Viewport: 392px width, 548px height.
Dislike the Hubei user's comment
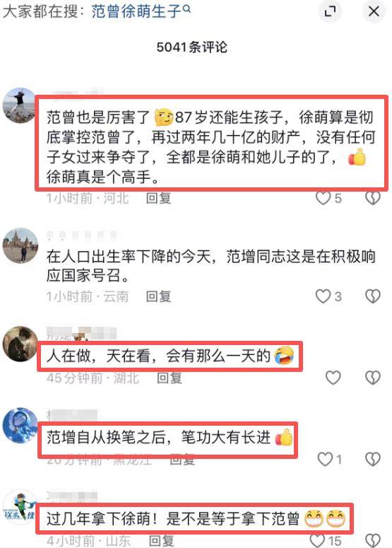pos(372,378)
